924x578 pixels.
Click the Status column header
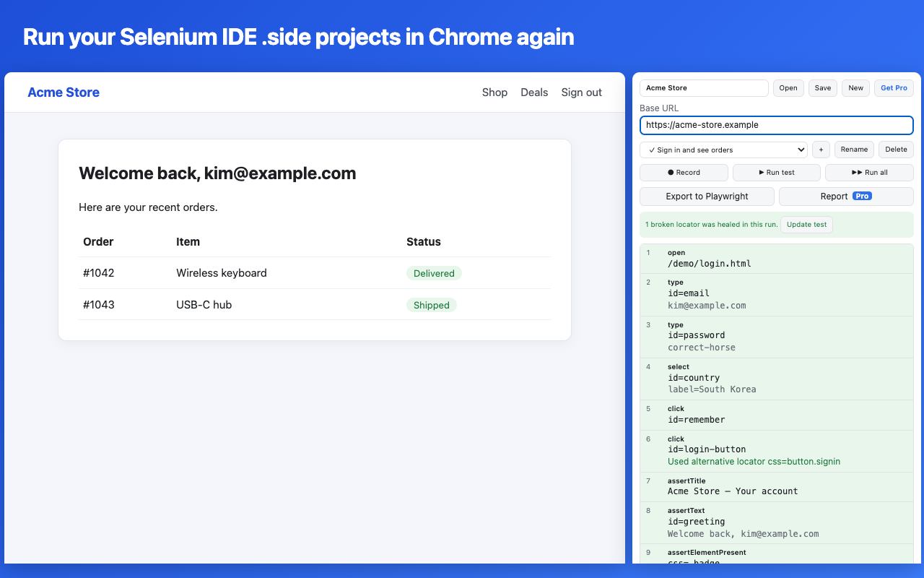424,242
